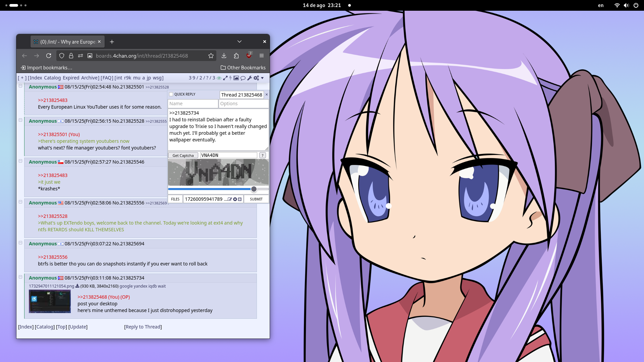The height and width of the screenshot is (362, 644).
Task: Open the en keyboard layout menu
Action: (601, 5)
